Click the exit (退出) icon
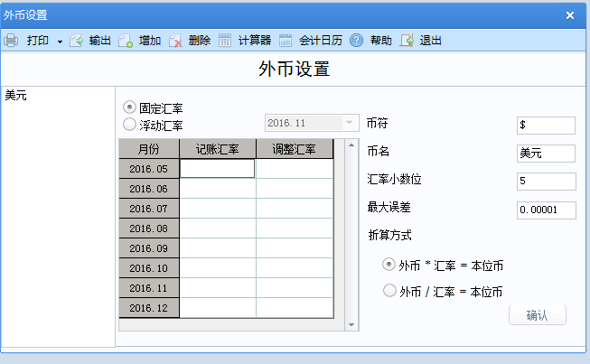590x364 pixels. 407,41
